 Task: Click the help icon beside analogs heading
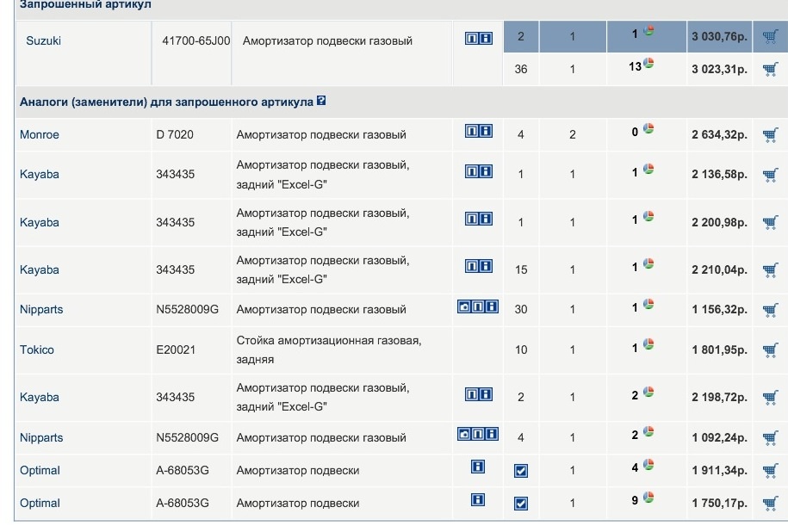tap(321, 102)
